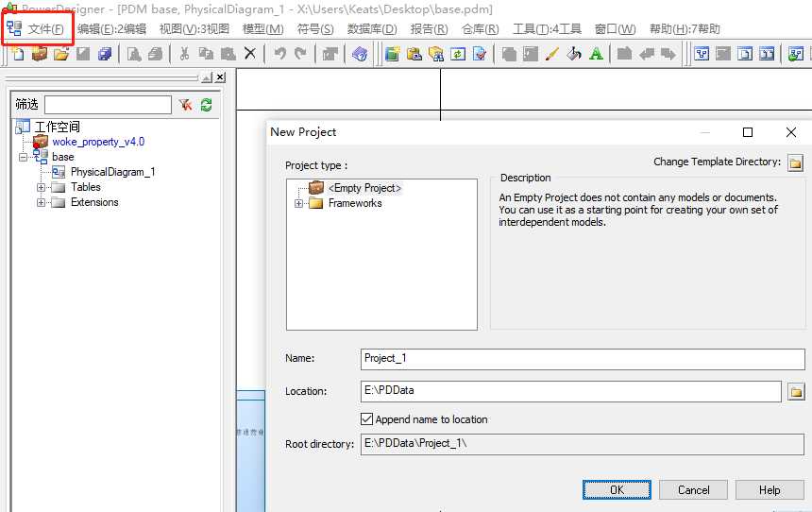Screen dimensions: 812x512
Task: Click the green refresh icon in browser filter
Action: [x=206, y=105]
